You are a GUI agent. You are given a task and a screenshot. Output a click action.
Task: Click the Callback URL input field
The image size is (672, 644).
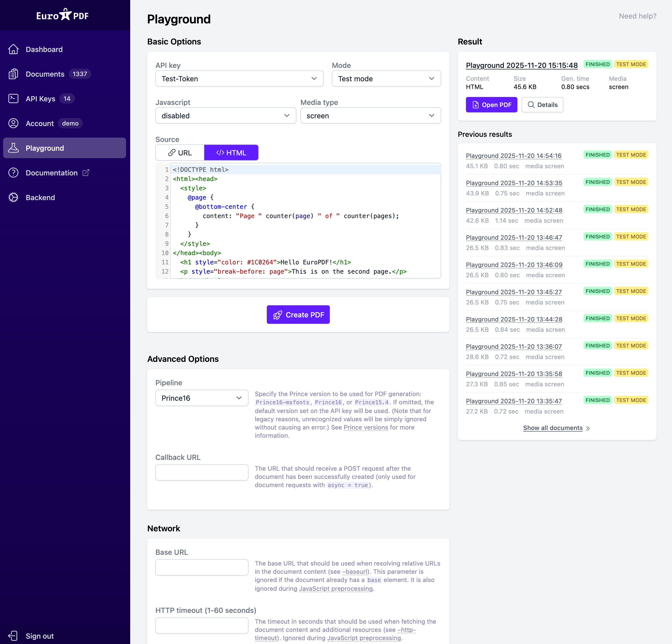point(202,472)
